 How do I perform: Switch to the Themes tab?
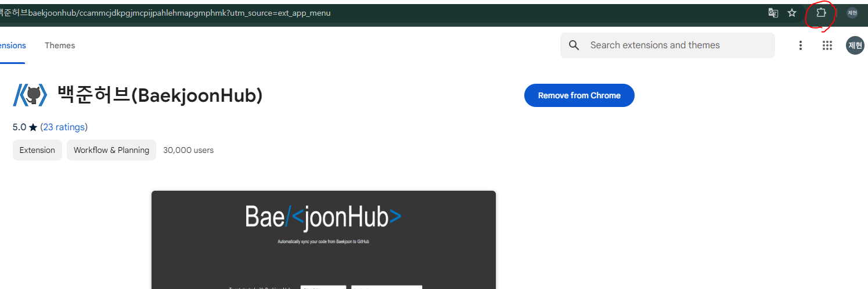[60, 45]
